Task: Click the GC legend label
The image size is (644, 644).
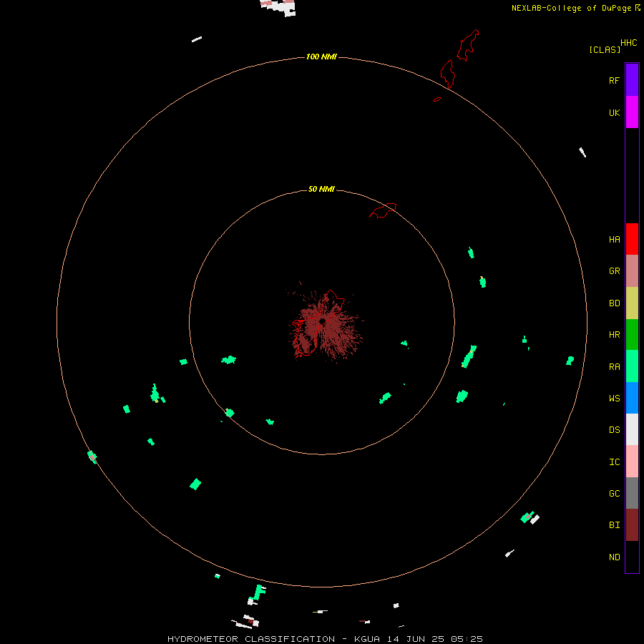Action: [615, 493]
